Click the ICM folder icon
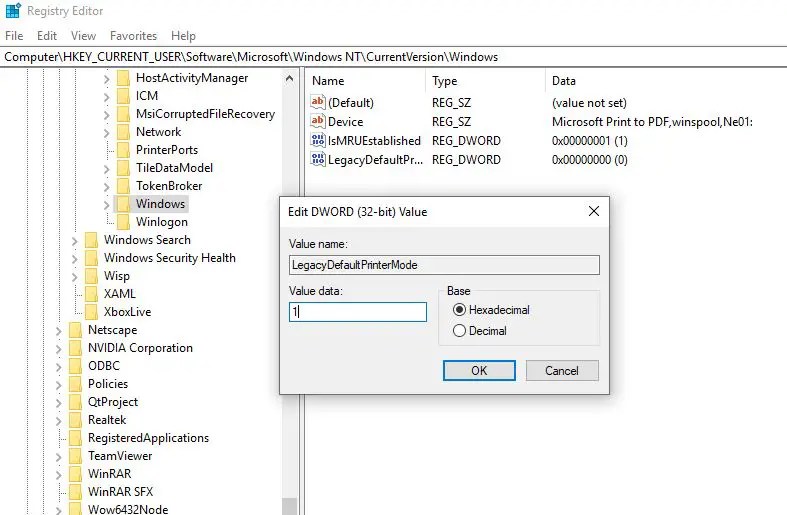Image resolution: width=787 pixels, height=515 pixels. click(x=123, y=96)
